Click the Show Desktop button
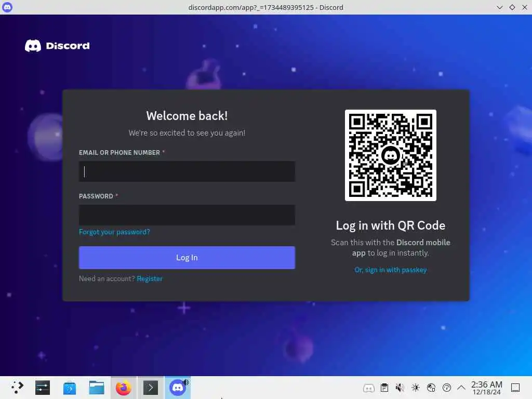Screen dimensions: 532x399 point(515,388)
